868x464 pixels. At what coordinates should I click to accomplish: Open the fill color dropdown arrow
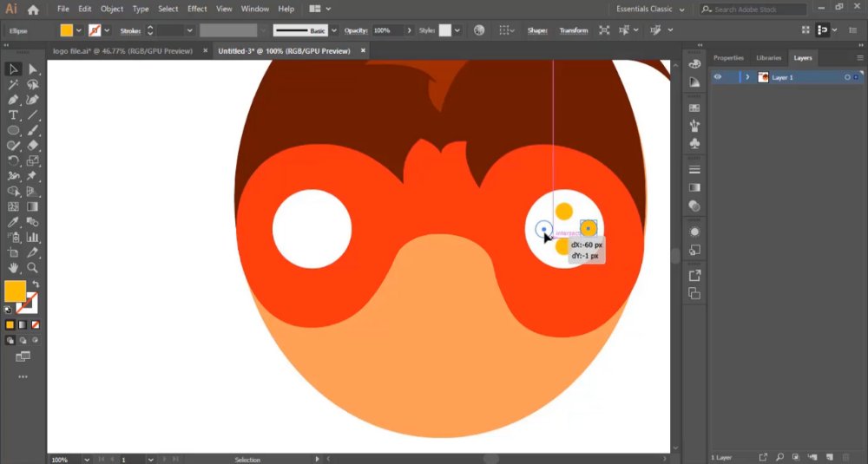tap(79, 30)
